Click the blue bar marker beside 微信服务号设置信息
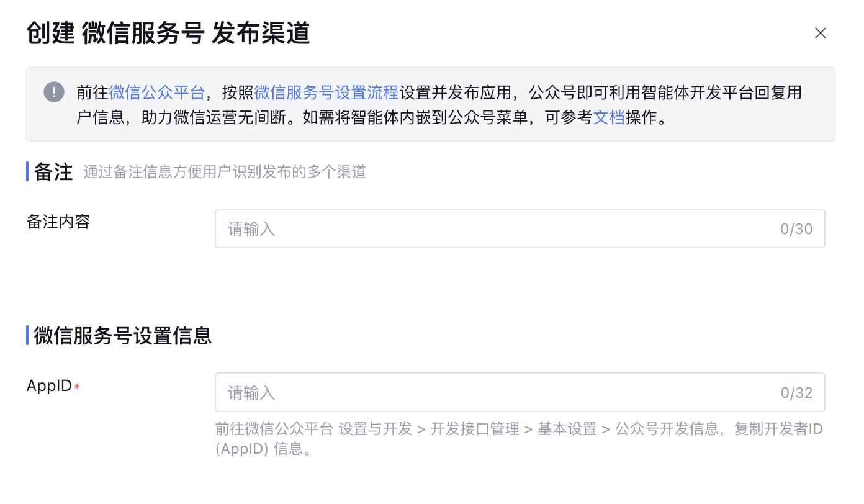Screen dimensions: 864x504 click(x=27, y=336)
